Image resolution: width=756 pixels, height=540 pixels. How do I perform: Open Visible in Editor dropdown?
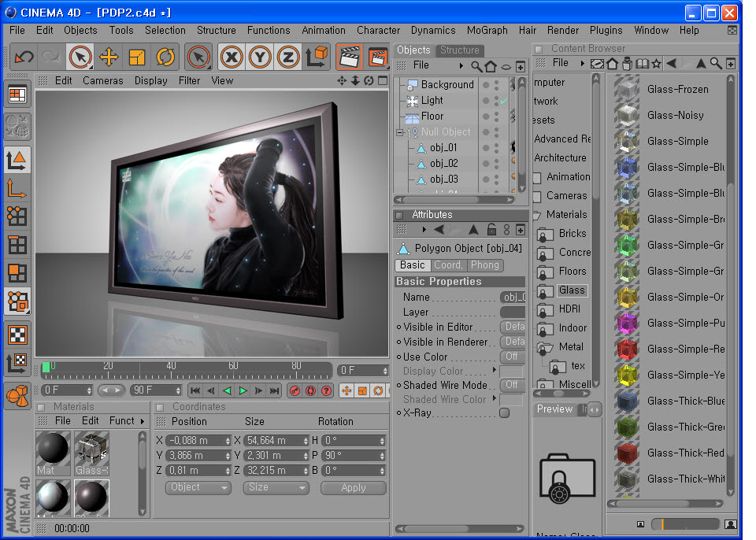(x=513, y=327)
